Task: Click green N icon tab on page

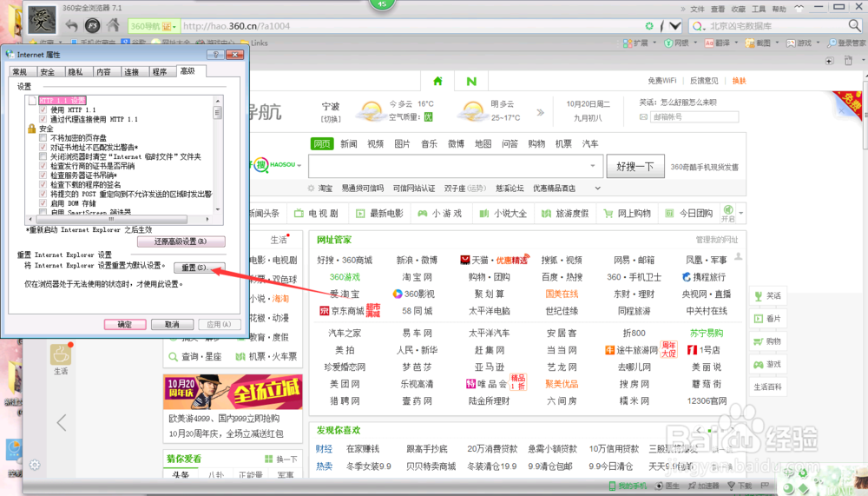Action: click(471, 81)
